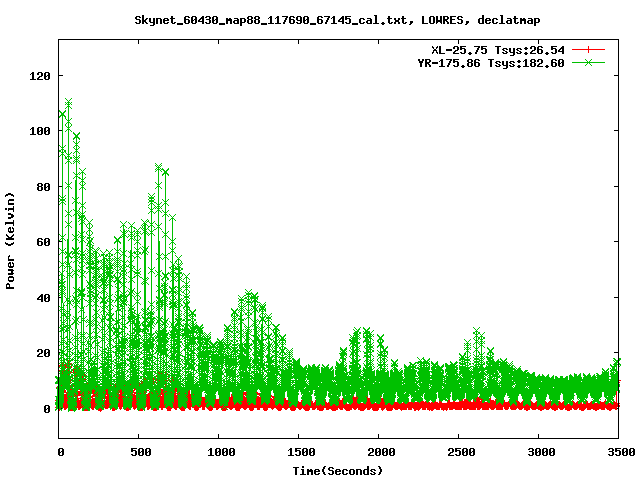Click x-axis tick label 3000
The height and width of the screenshot is (480, 640).
click(x=541, y=452)
